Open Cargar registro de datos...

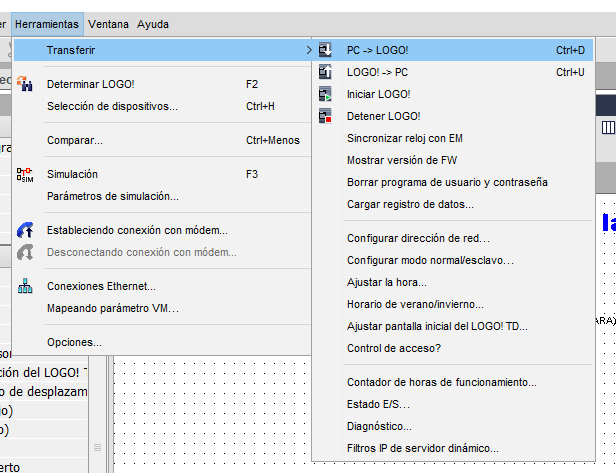(453, 204)
